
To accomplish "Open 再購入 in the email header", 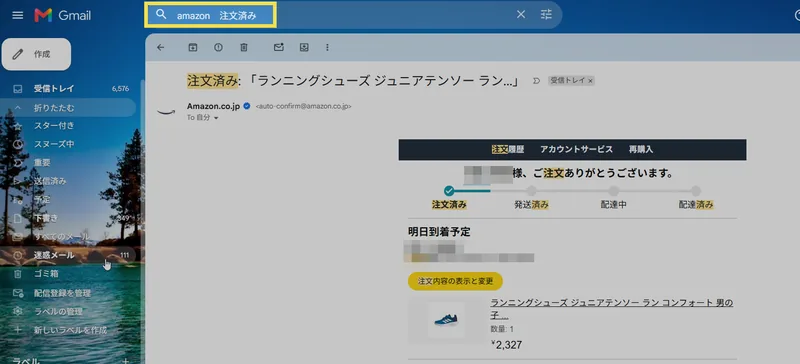I will [x=641, y=150].
